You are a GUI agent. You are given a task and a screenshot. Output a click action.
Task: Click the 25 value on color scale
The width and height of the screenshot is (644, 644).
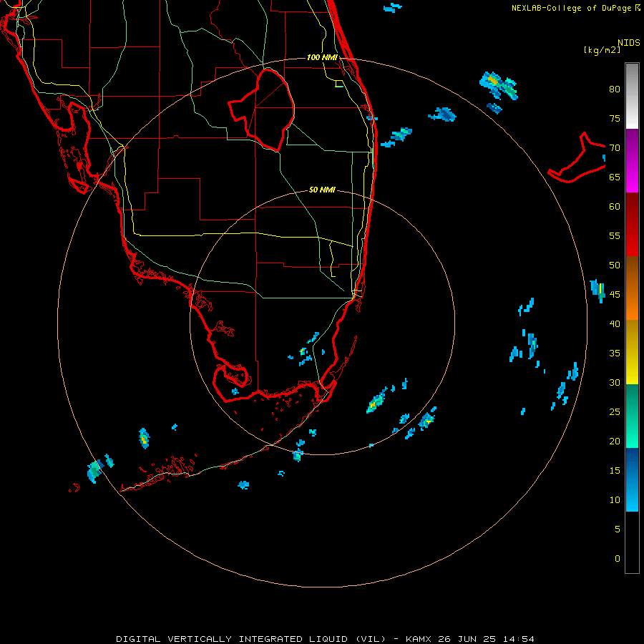pos(615,412)
